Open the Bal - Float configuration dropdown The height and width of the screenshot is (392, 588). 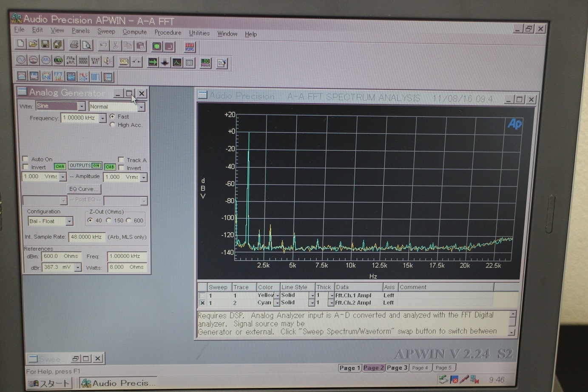[69, 221]
